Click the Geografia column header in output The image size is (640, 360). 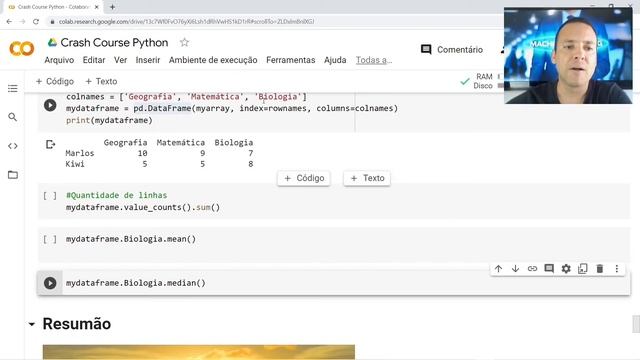point(125,142)
